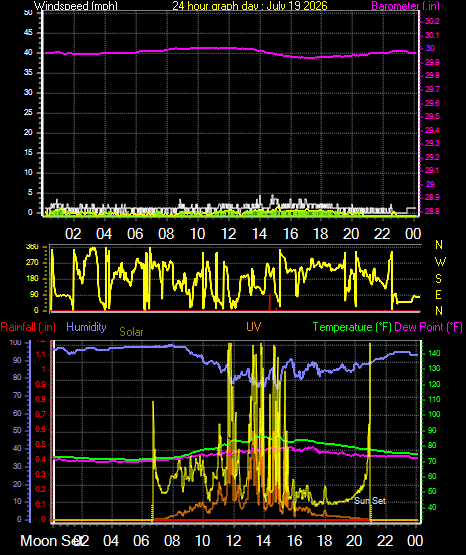Click temperature scale value '140'
Image resolution: width=466 pixels, height=555 pixels.
click(434, 353)
